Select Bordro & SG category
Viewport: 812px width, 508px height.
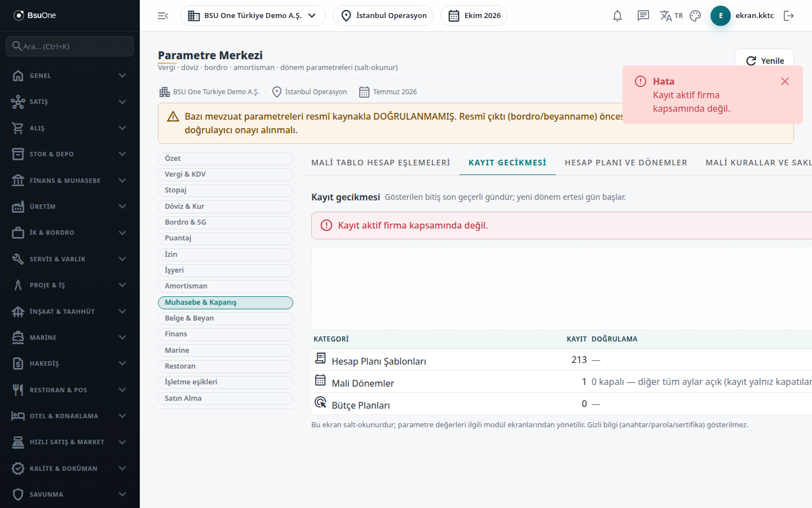(226, 222)
